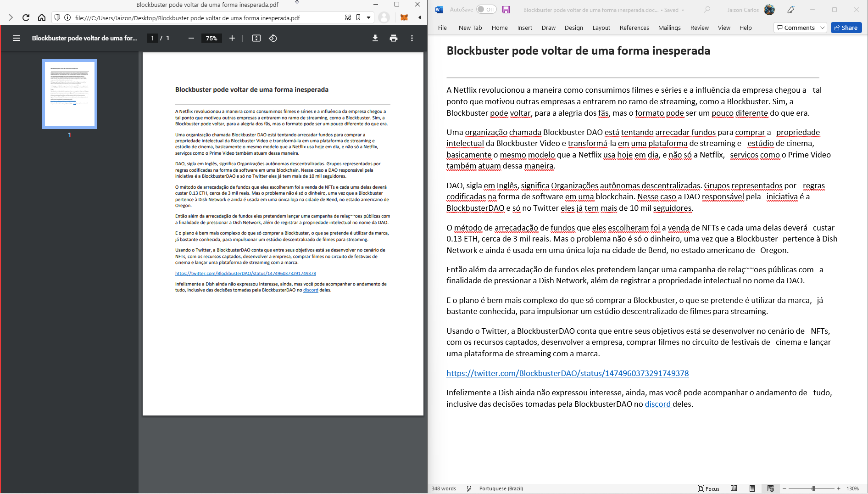The image size is (868, 494).
Task: Open proofing status icon in status bar
Action: pos(468,488)
